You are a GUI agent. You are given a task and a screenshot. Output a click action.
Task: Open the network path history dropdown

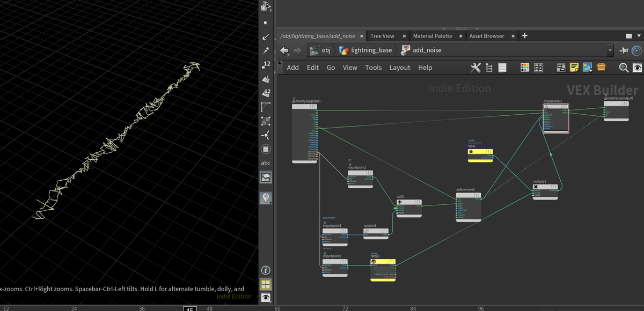tap(610, 50)
